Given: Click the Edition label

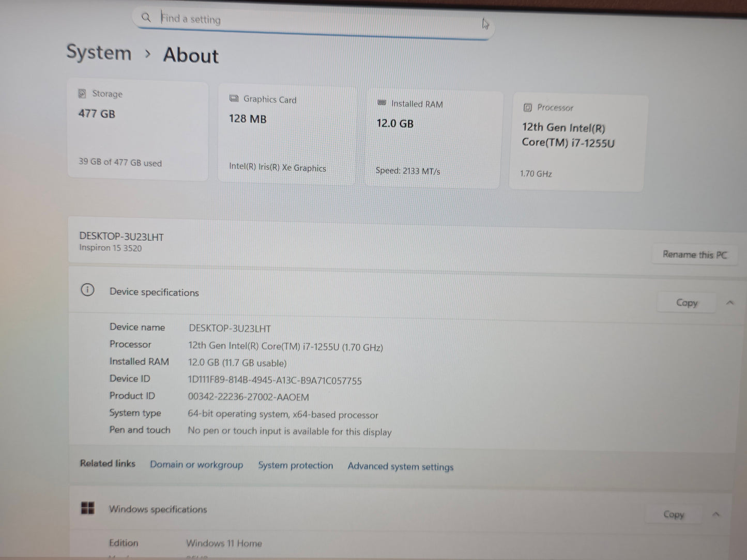Looking at the screenshot, I should coord(124,543).
